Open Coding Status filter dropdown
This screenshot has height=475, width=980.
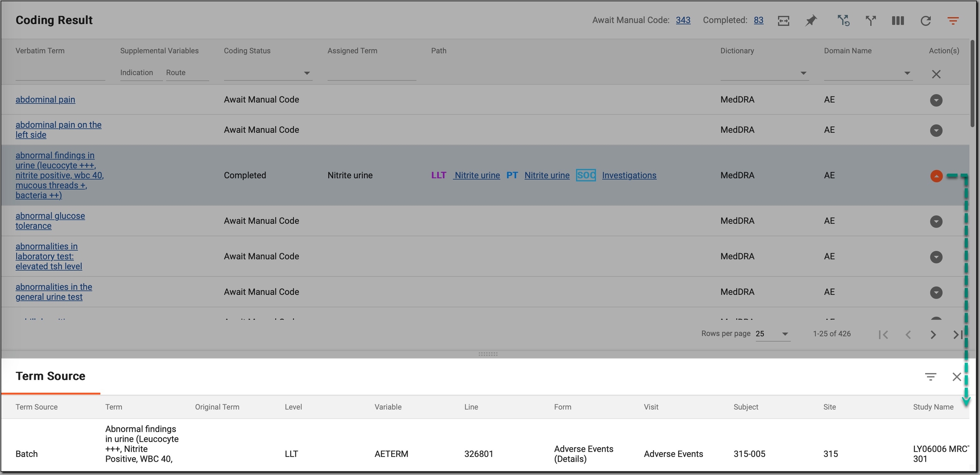pos(268,73)
